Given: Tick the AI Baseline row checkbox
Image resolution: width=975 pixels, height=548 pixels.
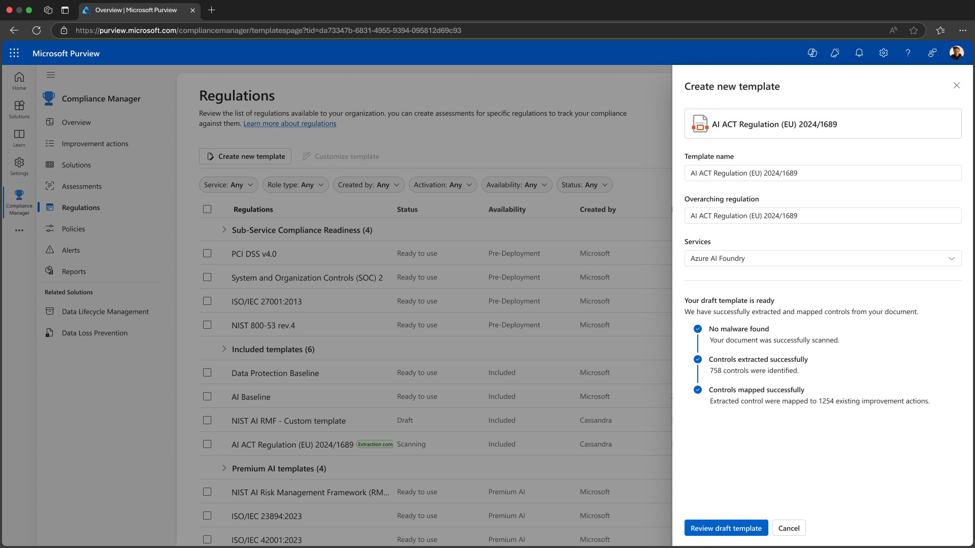Looking at the screenshot, I should coord(207,397).
